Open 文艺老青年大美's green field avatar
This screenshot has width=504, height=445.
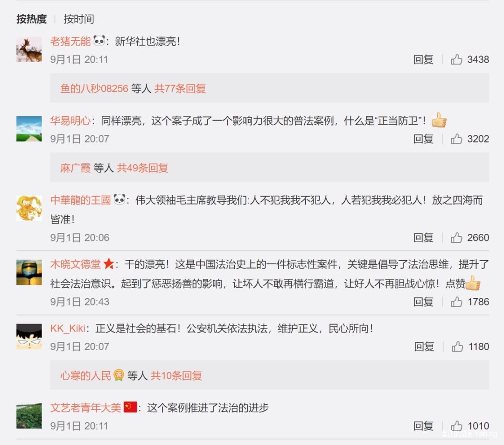tap(29, 416)
